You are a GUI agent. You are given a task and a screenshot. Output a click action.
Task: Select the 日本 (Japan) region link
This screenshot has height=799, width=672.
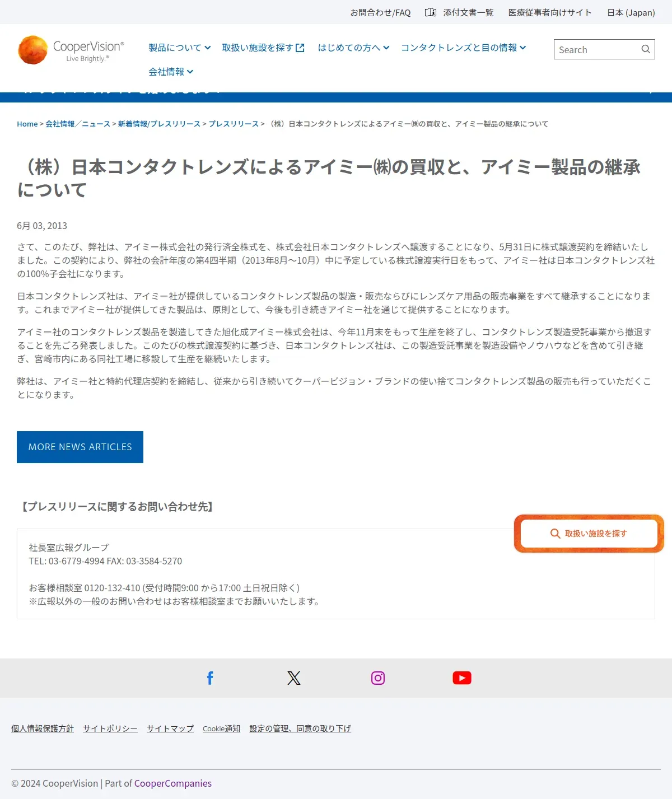[x=631, y=12]
